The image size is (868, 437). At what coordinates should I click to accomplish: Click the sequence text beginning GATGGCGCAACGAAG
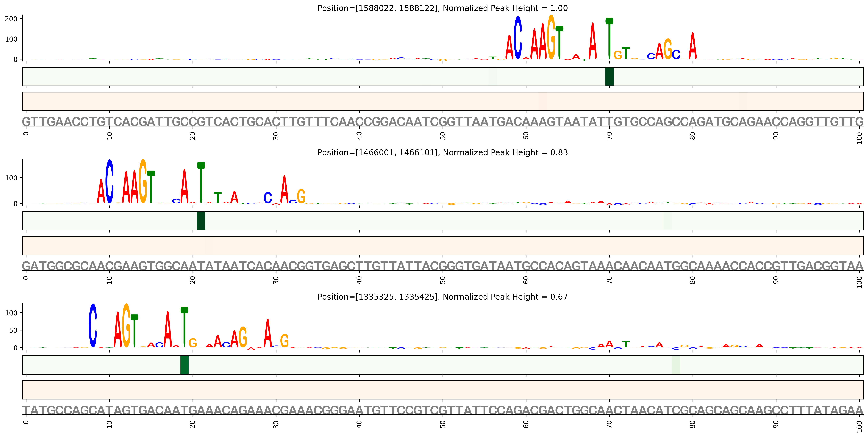pyautogui.click(x=443, y=266)
